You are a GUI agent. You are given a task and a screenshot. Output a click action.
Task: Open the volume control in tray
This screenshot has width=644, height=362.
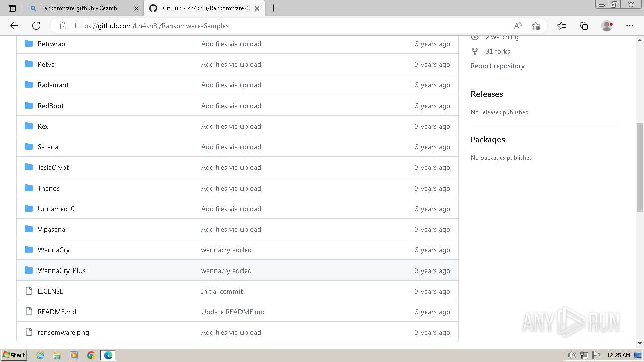[x=572, y=355]
